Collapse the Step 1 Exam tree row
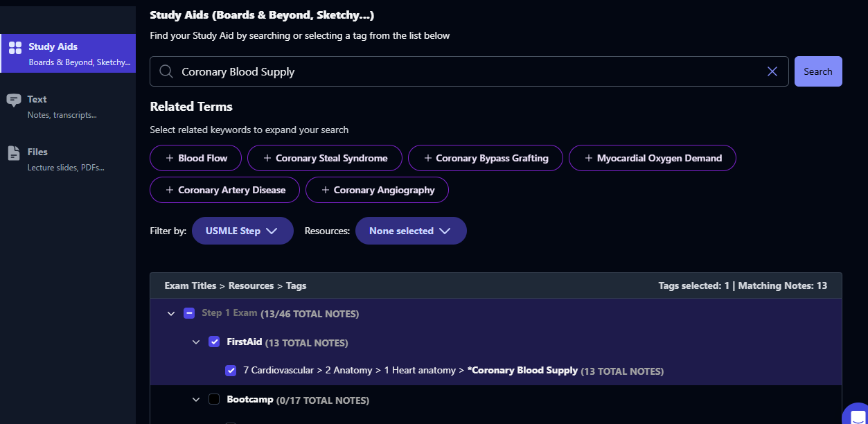Screen dimensions: 868x424 click(171, 314)
